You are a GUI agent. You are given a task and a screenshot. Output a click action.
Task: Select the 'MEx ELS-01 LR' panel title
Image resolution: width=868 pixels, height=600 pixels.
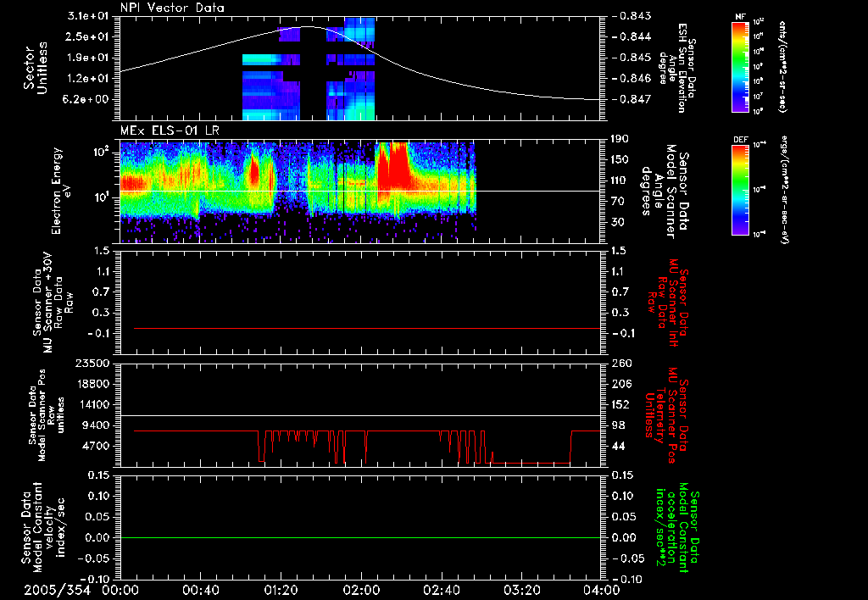point(170,131)
